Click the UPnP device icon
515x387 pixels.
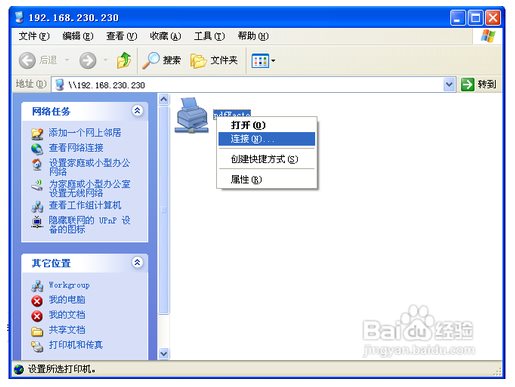(37, 222)
